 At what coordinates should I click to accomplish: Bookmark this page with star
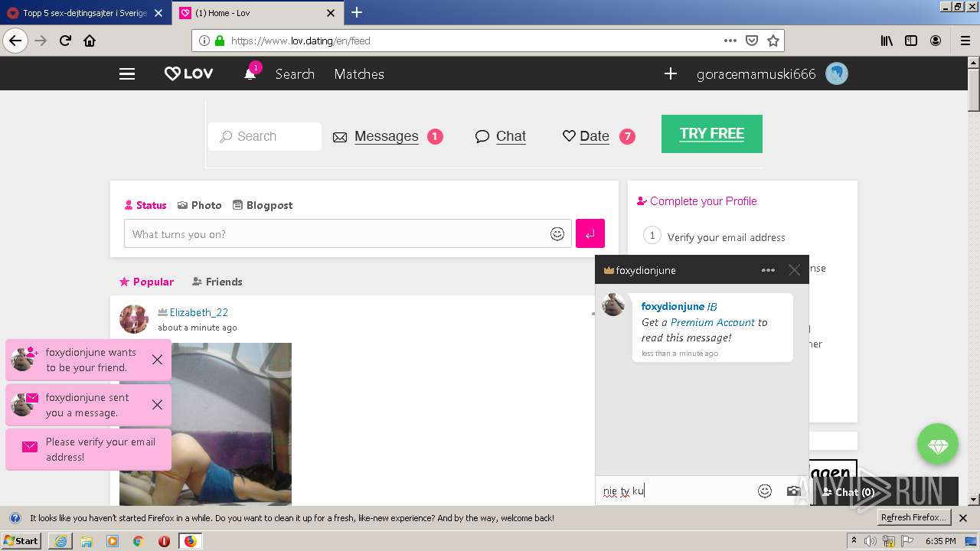click(773, 41)
